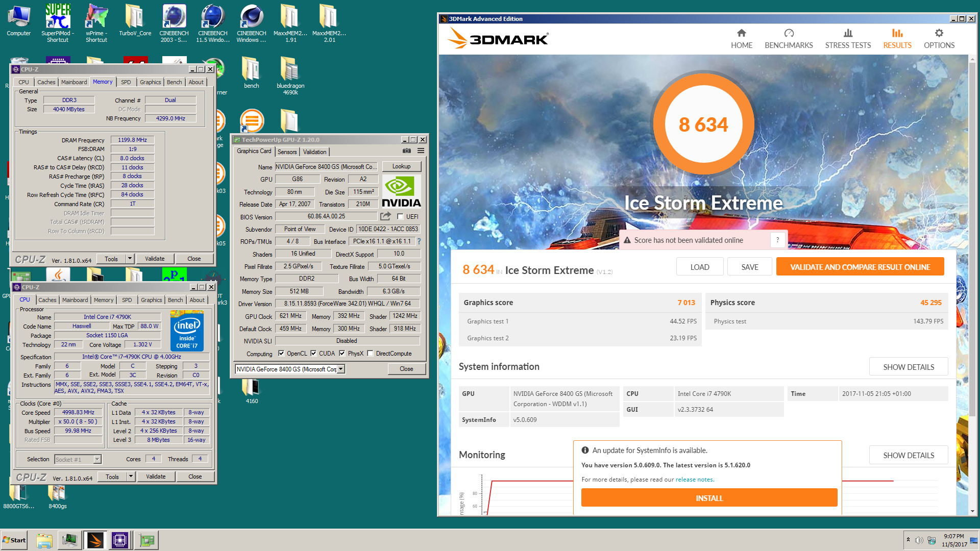Click Close button in GPU-Z
This screenshot has width=980, height=551.
click(x=406, y=369)
